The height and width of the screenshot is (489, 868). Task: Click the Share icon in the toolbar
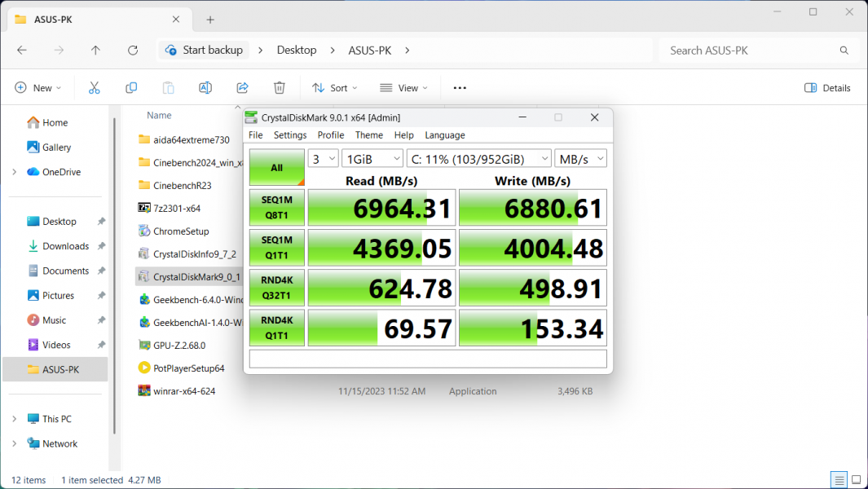point(241,87)
